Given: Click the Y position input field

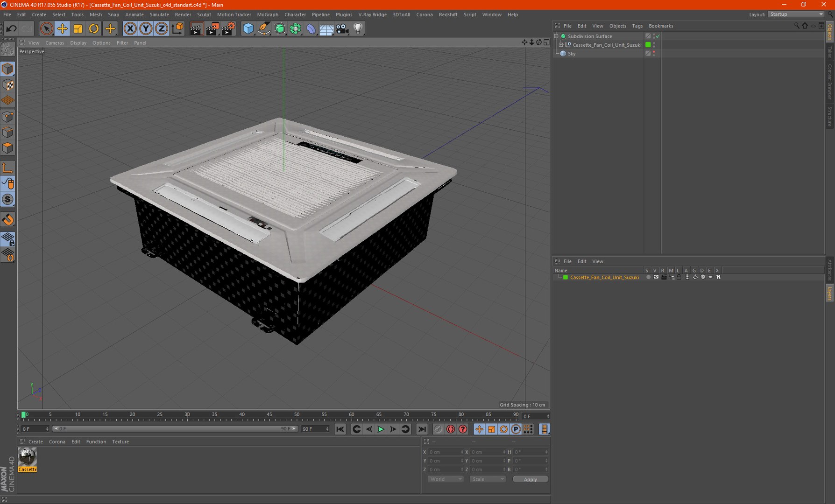Looking at the screenshot, I should click(445, 461).
